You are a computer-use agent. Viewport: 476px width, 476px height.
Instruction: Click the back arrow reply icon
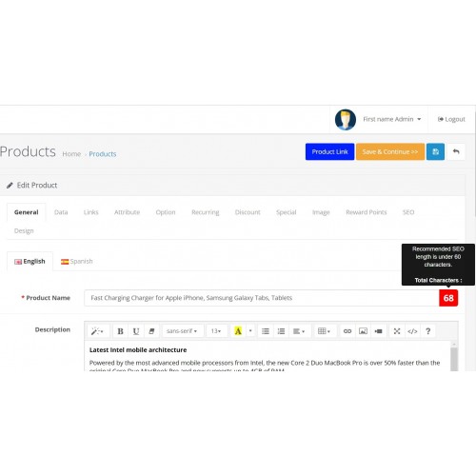[x=456, y=151]
